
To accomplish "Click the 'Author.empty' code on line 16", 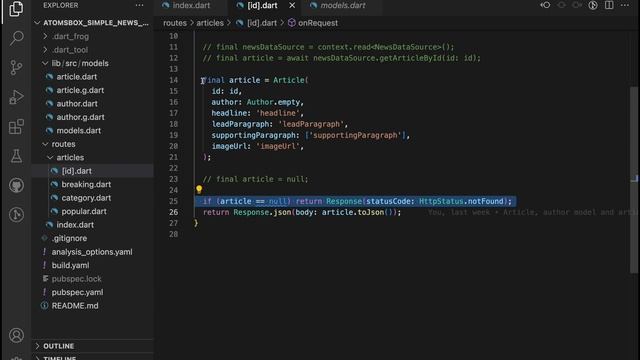I will 273,102.
